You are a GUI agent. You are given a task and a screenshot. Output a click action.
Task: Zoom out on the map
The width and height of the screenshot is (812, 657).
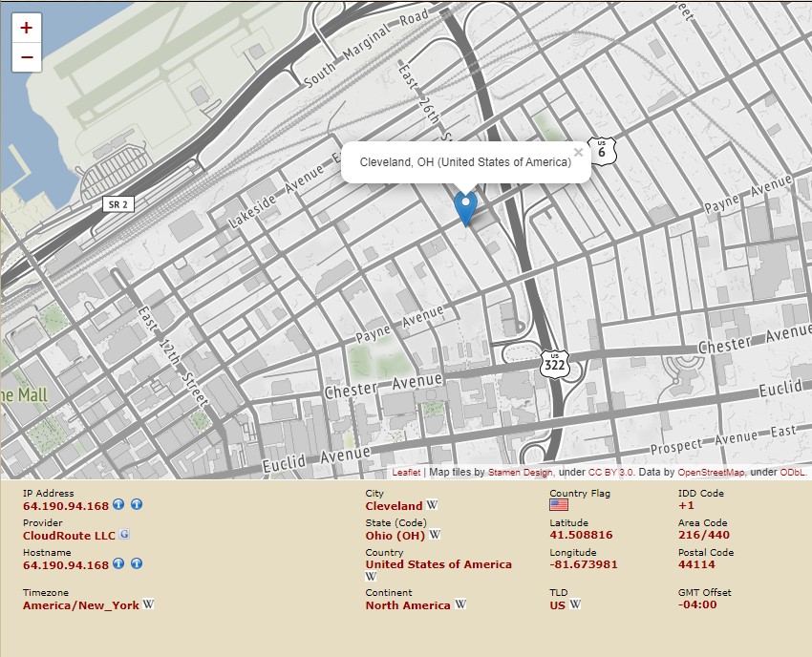click(26, 57)
